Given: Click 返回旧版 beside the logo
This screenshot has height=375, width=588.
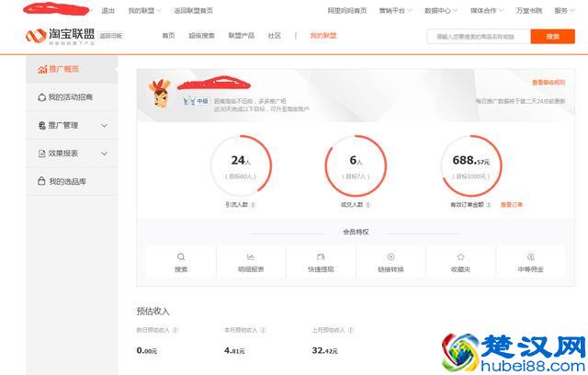Looking at the screenshot, I should click(110, 36).
